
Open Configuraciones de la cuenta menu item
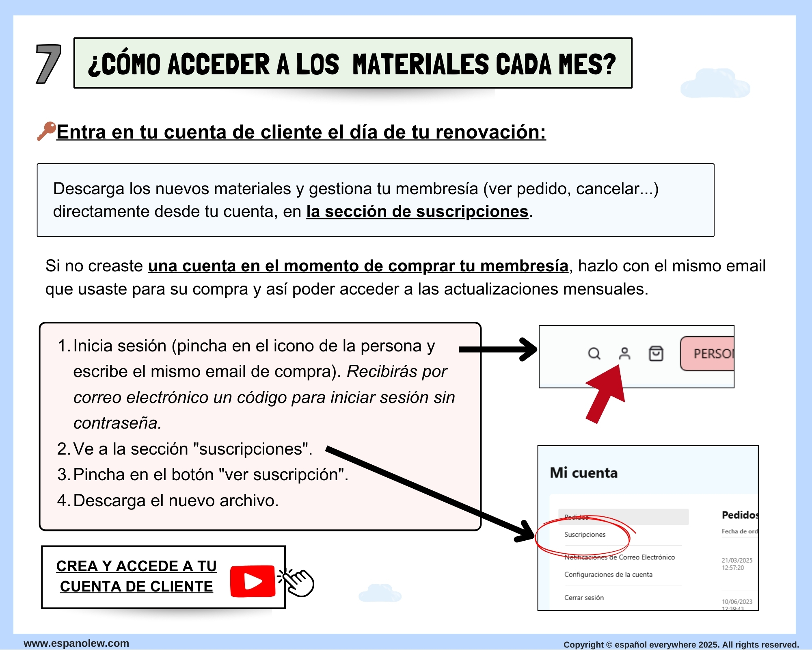pos(608,574)
